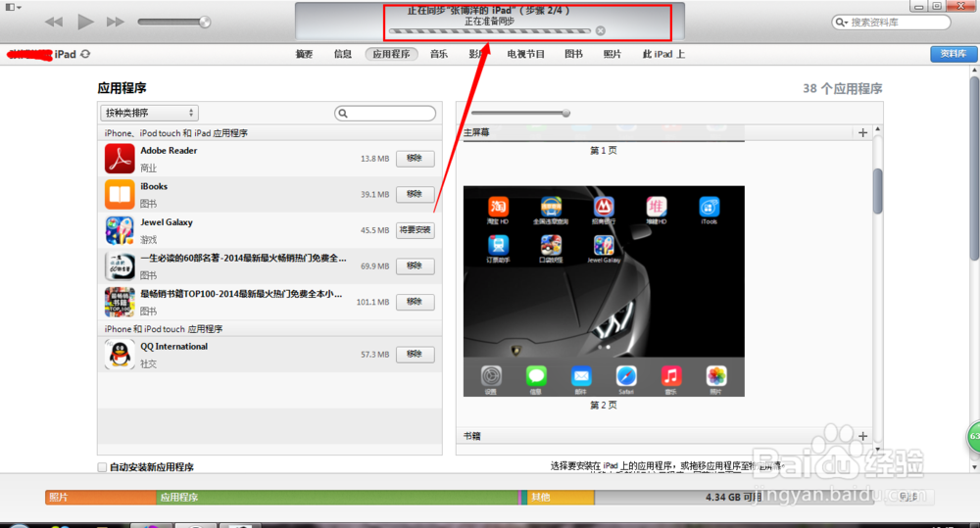This screenshot has width=980, height=528.
Task: Cancel the sync with the X icon
Action: point(600,30)
